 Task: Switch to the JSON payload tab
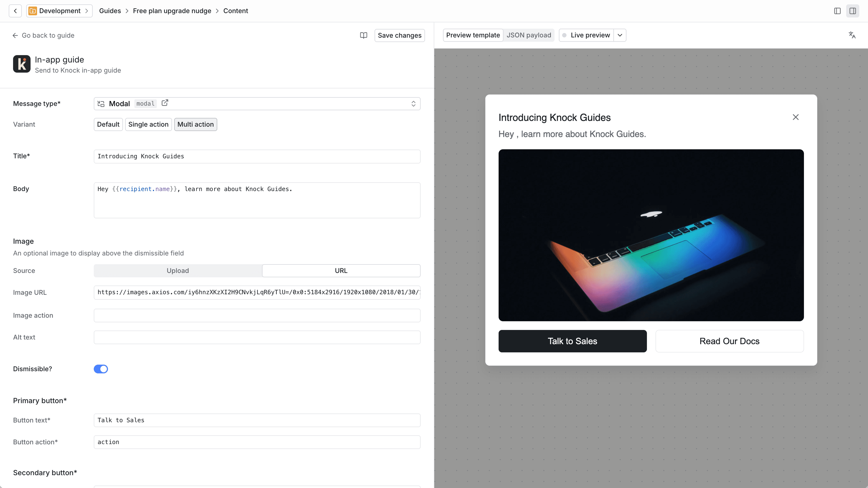529,35
